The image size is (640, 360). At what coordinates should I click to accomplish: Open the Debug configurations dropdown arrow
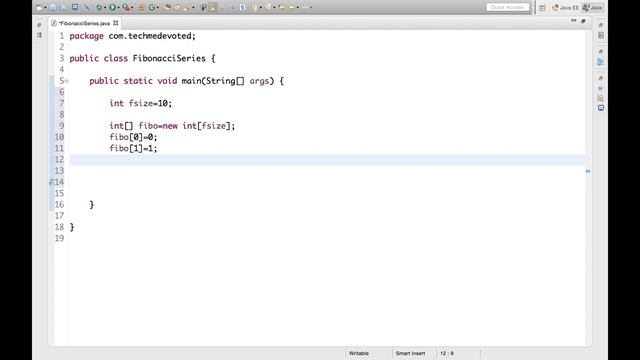[x=105, y=7]
